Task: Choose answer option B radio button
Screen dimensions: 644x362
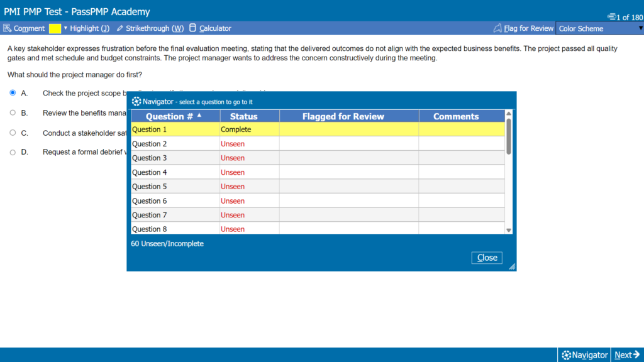Action: tap(13, 112)
